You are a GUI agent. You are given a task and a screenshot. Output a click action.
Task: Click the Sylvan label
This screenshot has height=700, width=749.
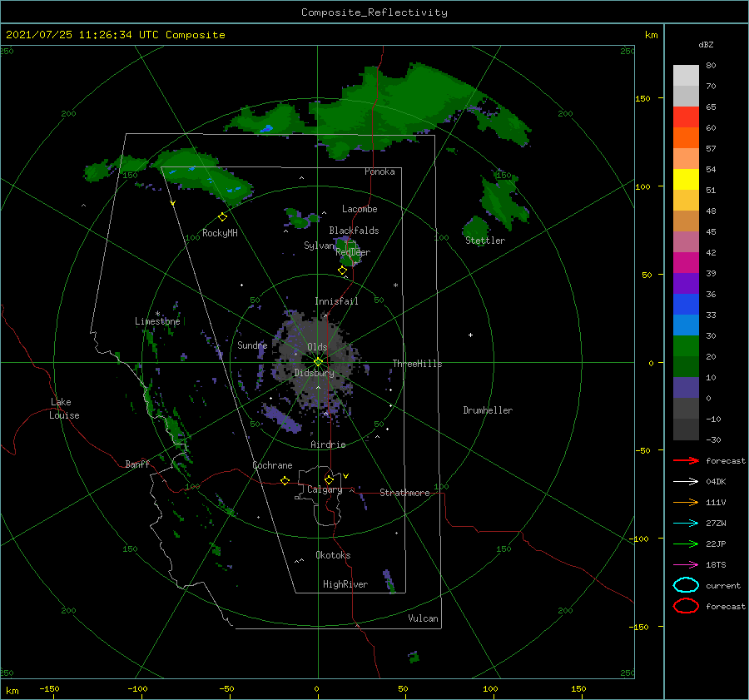pyautogui.click(x=319, y=246)
